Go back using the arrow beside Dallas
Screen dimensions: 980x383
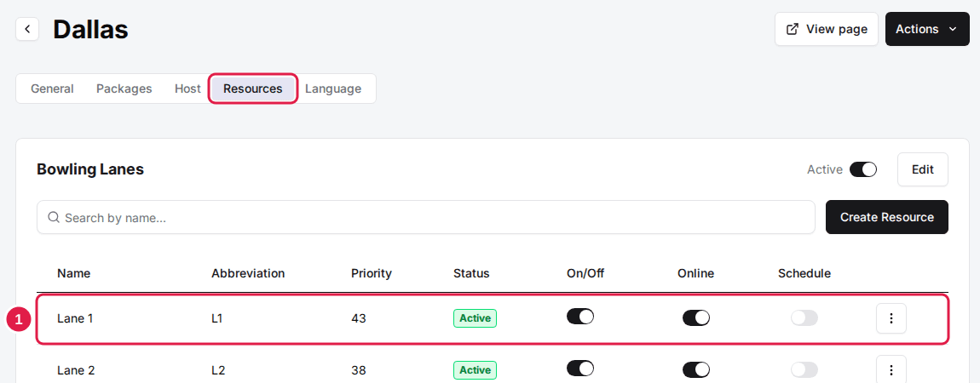(x=27, y=29)
